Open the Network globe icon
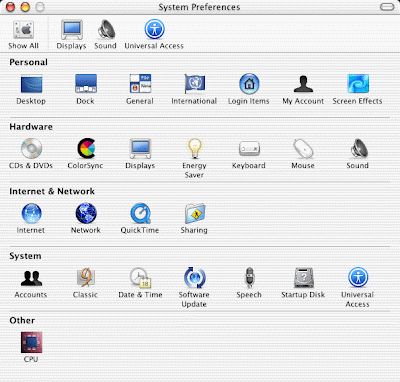This screenshot has height=382, width=400. [86, 213]
